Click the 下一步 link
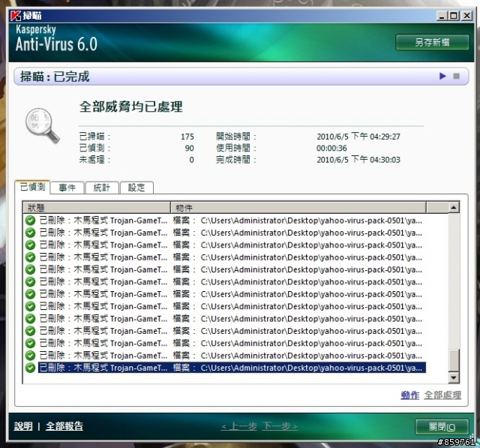Screen dimensions: 480x448 [280, 426]
